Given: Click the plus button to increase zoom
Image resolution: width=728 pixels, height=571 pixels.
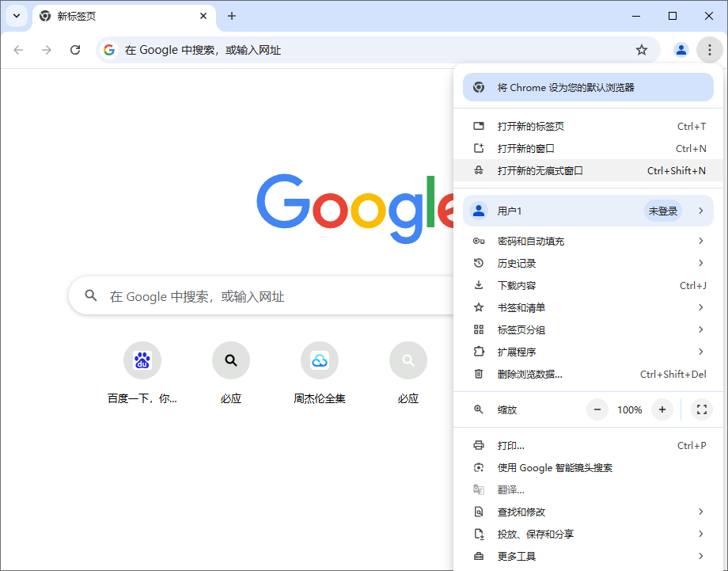Looking at the screenshot, I should (x=662, y=409).
